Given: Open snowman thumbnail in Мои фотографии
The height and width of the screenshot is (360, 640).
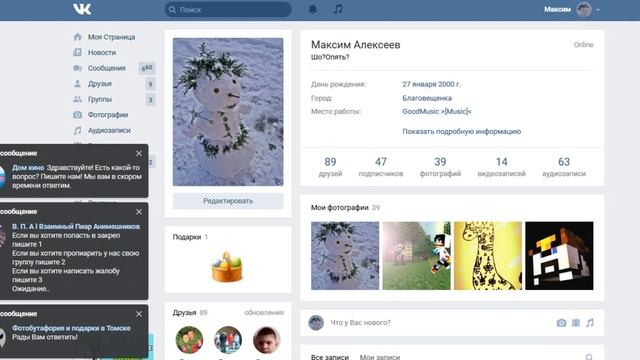Looking at the screenshot, I should 345,256.
